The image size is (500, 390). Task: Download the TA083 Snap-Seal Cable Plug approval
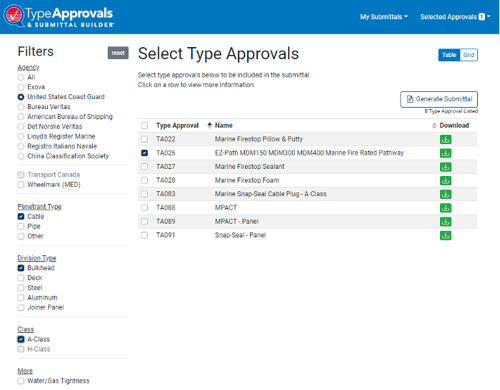[445, 194]
